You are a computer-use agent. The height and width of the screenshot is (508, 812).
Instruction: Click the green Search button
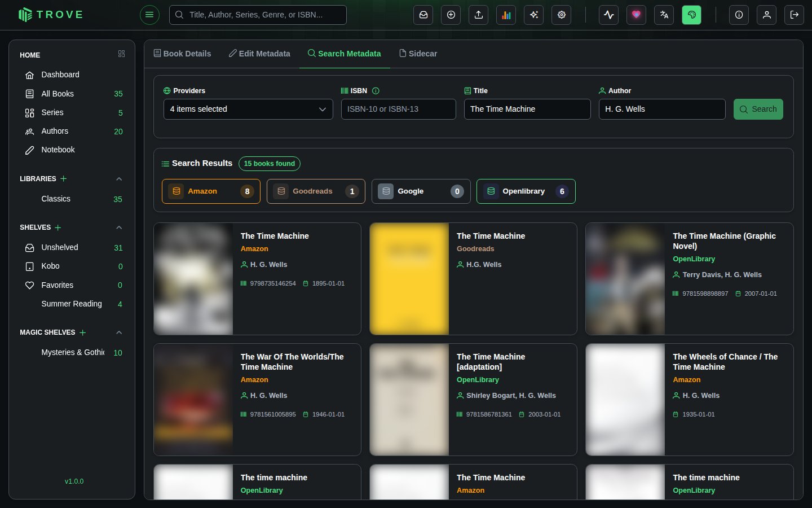tap(758, 109)
